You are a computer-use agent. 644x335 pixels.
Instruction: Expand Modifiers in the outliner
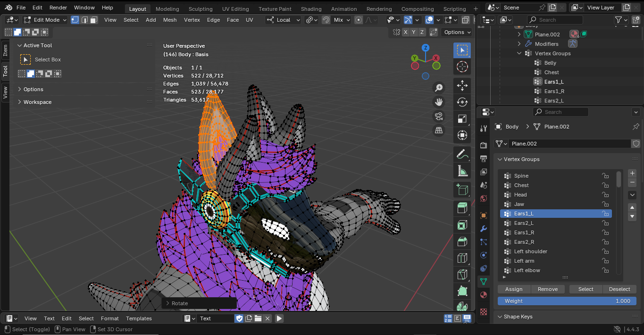pos(519,44)
